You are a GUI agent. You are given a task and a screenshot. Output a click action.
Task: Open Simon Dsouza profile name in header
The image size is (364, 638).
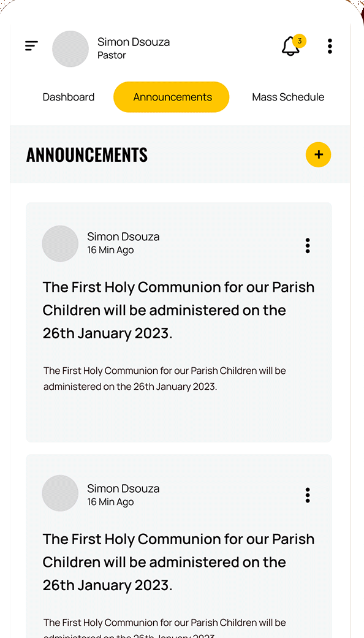tap(134, 42)
